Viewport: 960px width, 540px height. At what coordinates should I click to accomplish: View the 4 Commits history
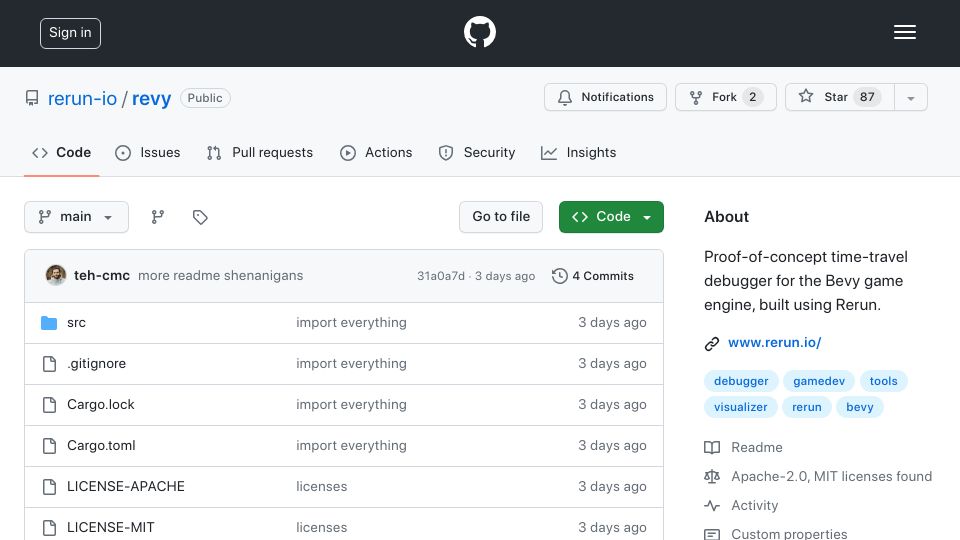tap(593, 276)
